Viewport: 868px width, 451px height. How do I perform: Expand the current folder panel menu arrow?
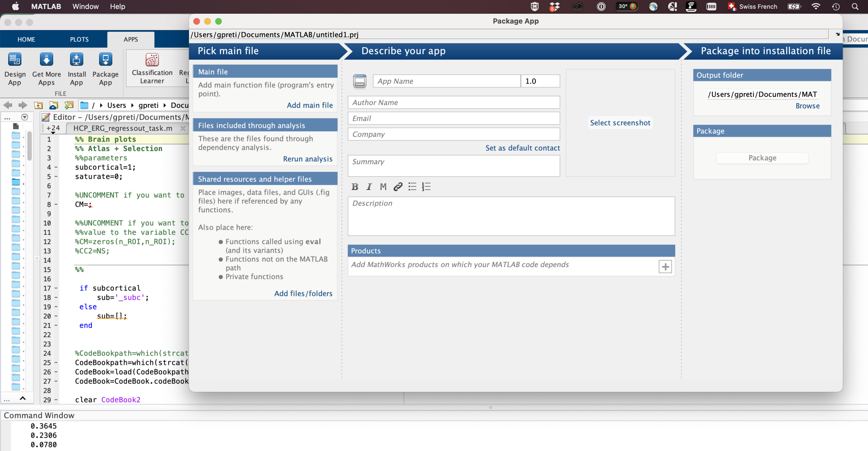[25, 117]
